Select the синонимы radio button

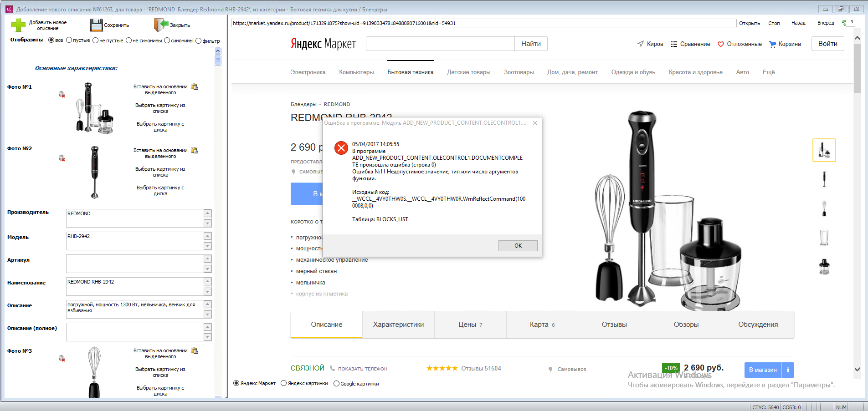pyautogui.click(x=167, y=40)
